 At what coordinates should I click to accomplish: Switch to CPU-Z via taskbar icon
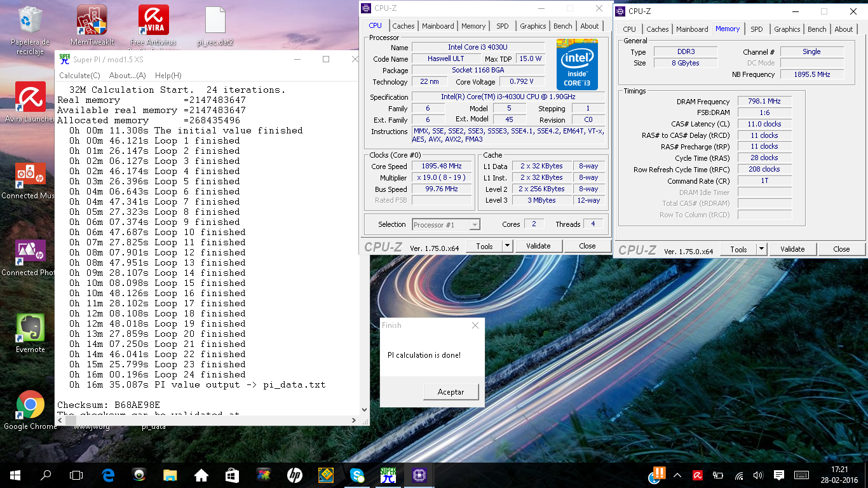pos(419,475)
